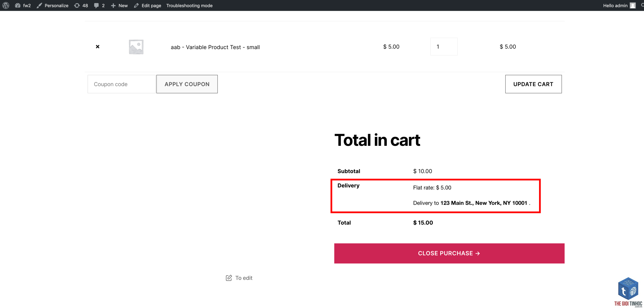Open the Hello admin account menu
Viewport: 644px width, 308px height.
pyautogui.click(x=619, y=5)
